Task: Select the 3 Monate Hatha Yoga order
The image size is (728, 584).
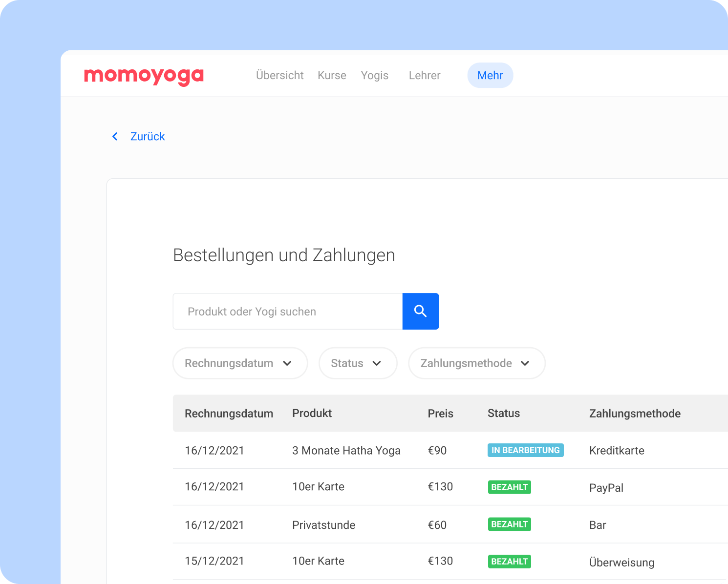Action: (x=346, y=451)
